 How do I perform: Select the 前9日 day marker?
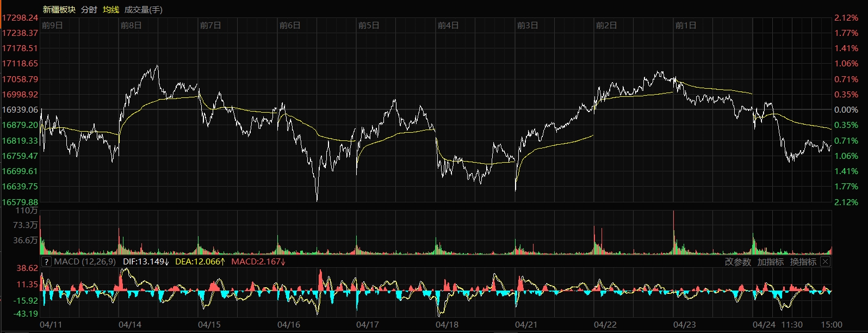point(52,26)
